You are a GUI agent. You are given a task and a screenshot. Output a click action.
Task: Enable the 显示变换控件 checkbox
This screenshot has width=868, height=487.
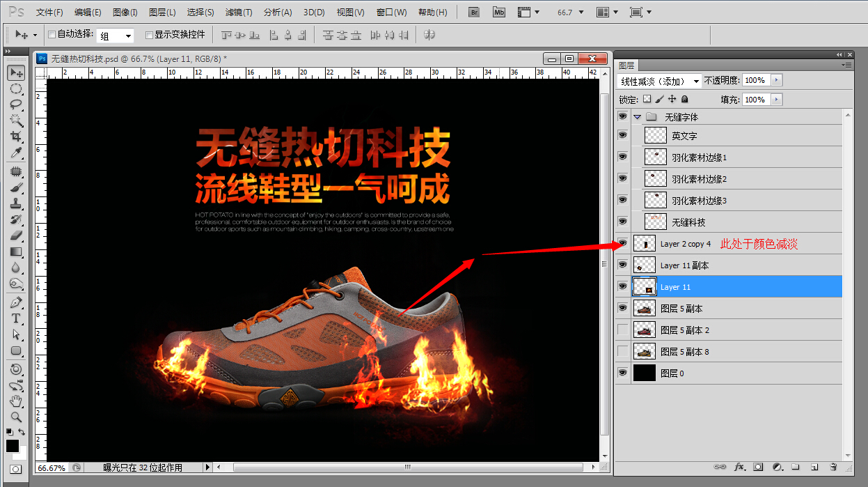pos(149,35)
